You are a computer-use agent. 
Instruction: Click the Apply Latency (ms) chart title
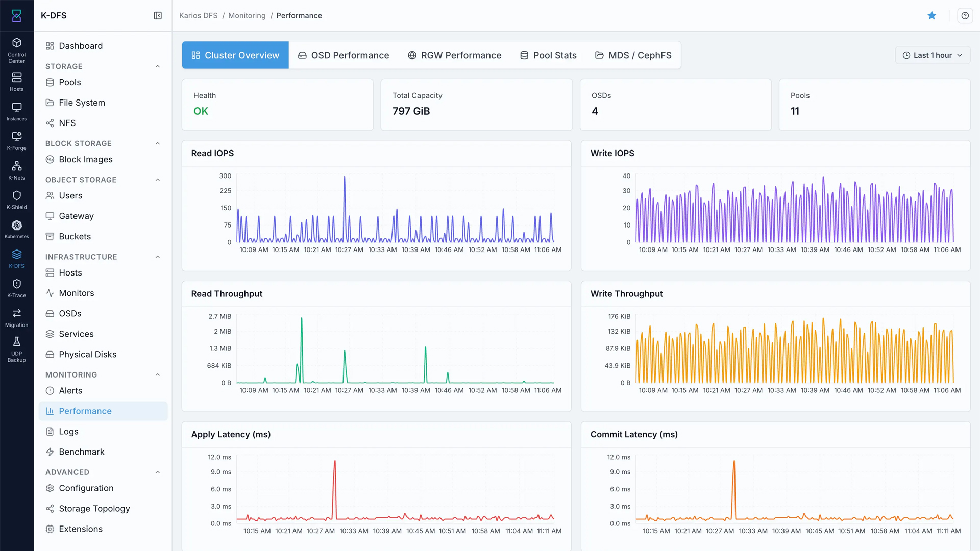(231, 434)
